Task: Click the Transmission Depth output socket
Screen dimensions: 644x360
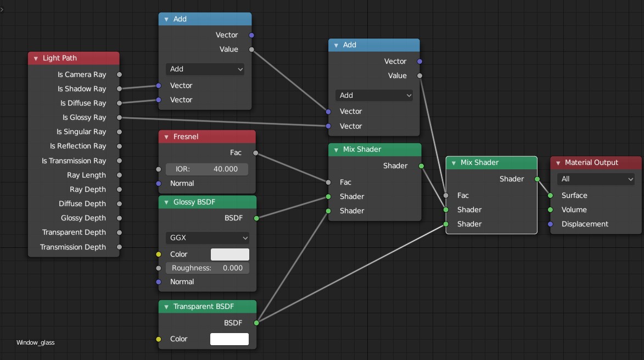Action: [119, 247]
